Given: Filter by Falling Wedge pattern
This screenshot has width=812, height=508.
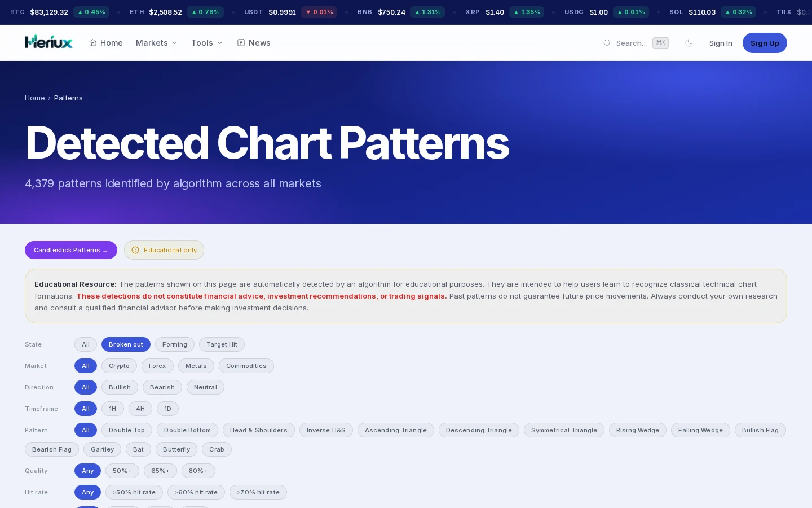Looking at the screenshot, I should [700, 430].
